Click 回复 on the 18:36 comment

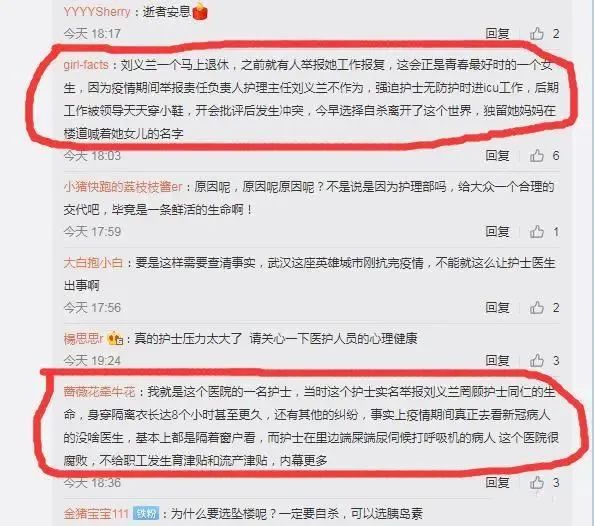pos(497,482)
